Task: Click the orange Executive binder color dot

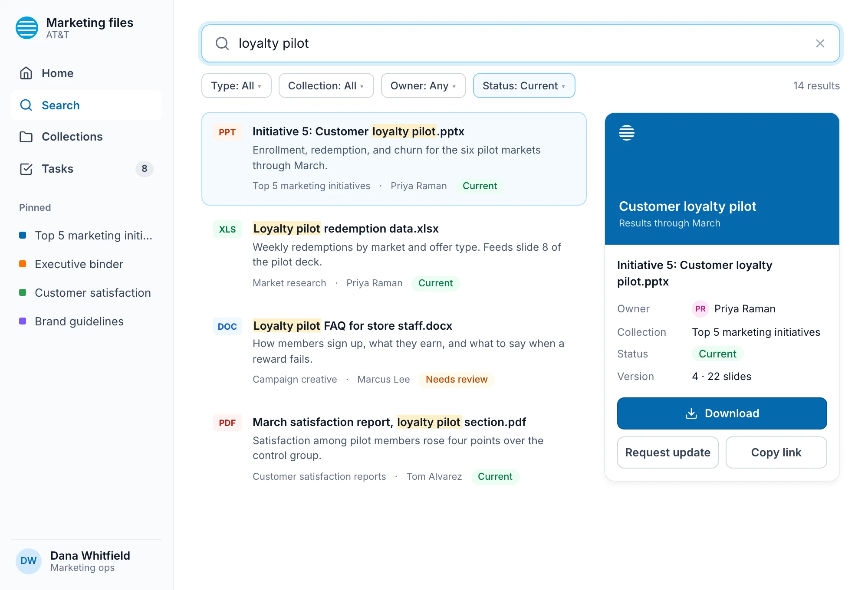Action: coord(23,264)
